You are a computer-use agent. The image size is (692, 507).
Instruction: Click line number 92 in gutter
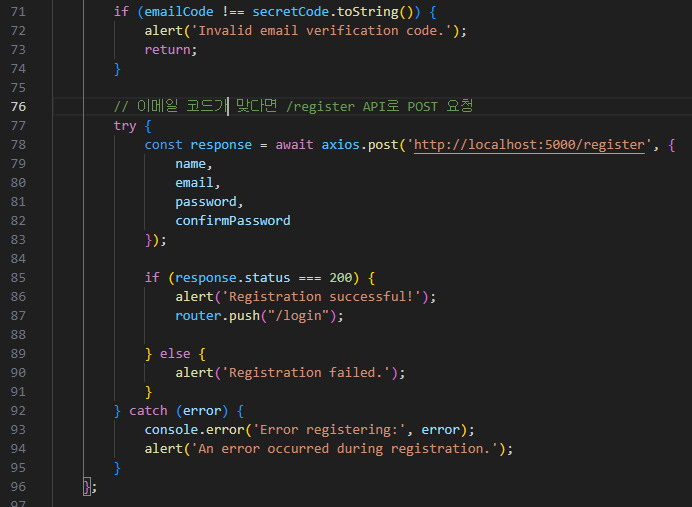18,411
